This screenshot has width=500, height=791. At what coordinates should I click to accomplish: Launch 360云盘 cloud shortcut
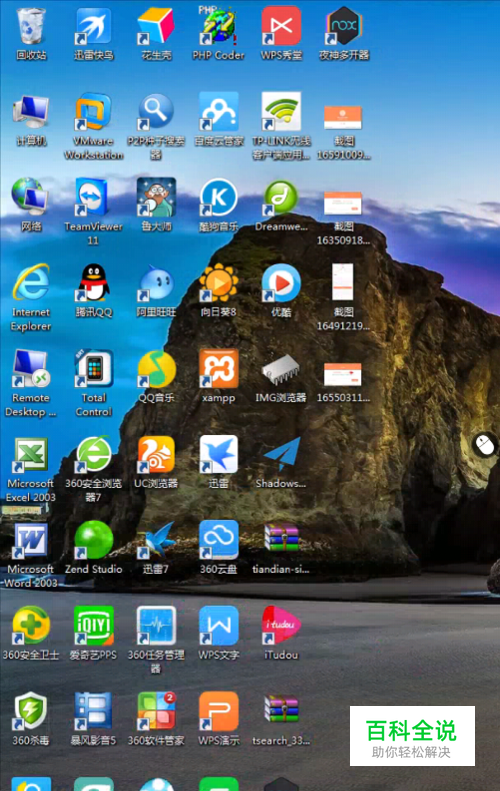(x=218, y=540)
